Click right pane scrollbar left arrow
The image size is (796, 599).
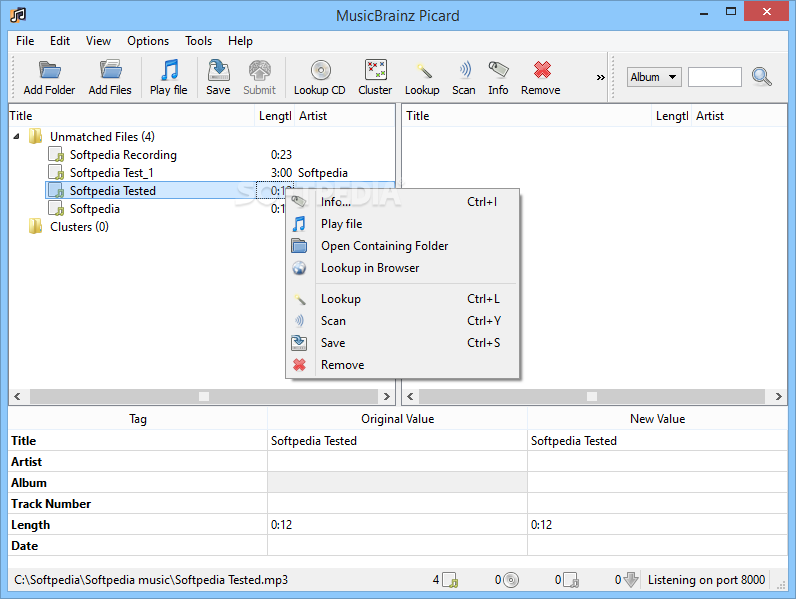pyautogui.click(x=410, y=396)
